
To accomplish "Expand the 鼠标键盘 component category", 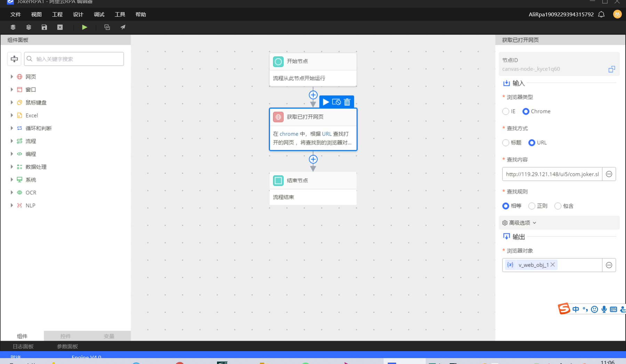I will click(11, 102).
